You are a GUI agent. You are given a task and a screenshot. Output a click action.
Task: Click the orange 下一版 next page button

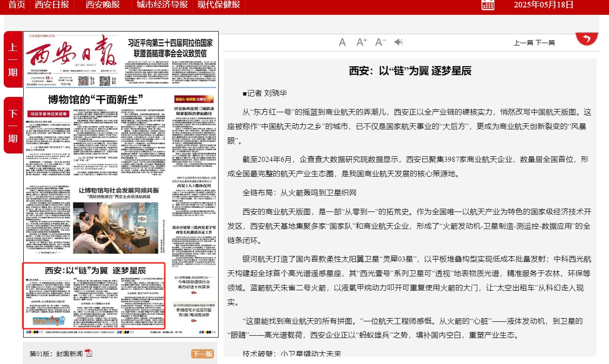pyautogui.click(x=202, y=354)
